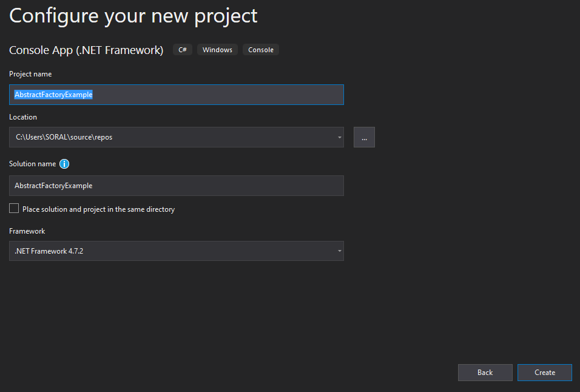Click the Project name label
580x392 pixels.
tap(30, 74)
